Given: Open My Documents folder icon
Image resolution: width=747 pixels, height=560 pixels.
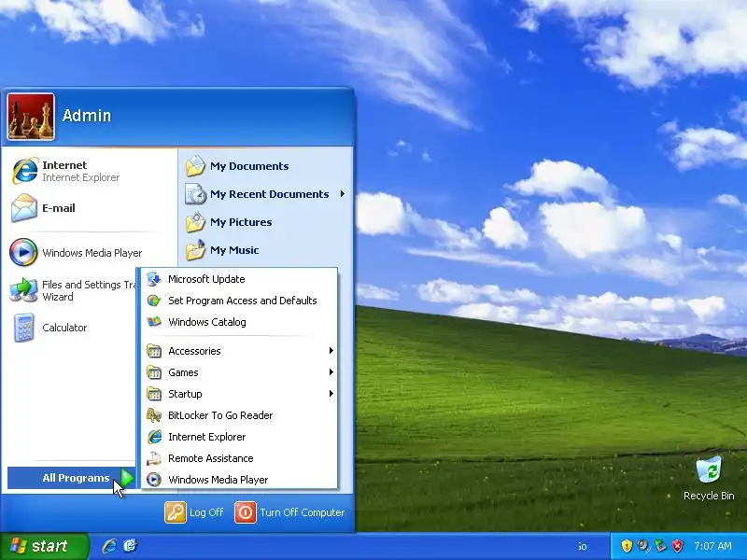Looking at the screenshot, I should coord(195,166).
